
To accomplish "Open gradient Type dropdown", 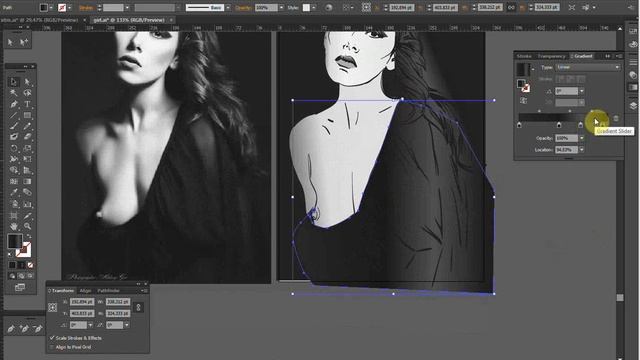I will 588,67.
